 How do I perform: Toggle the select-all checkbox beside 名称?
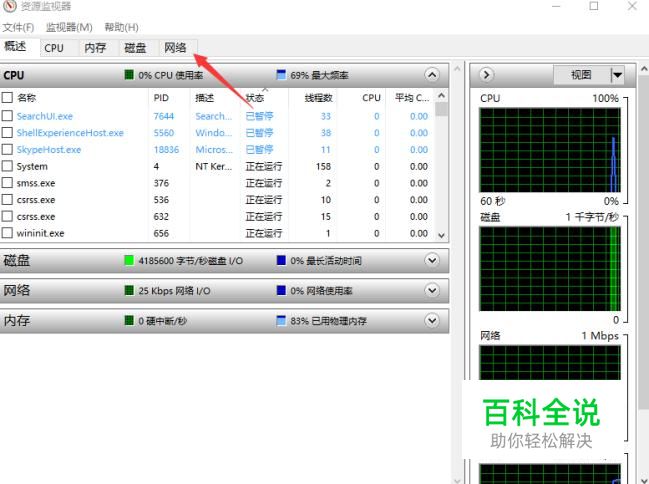[7, 98]
